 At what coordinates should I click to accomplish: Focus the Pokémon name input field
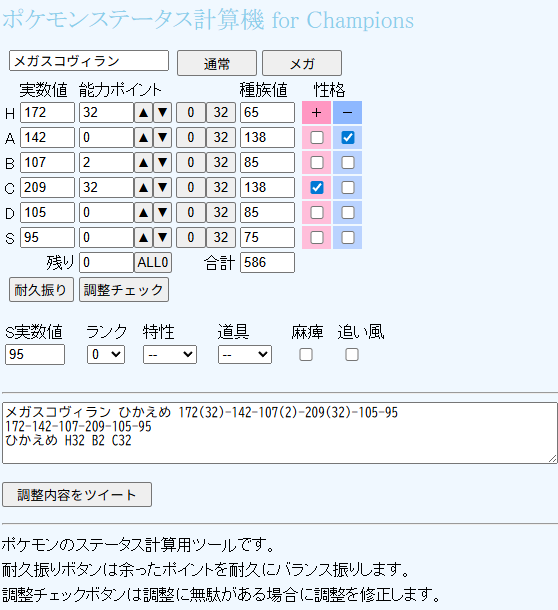tap(89, 61)
